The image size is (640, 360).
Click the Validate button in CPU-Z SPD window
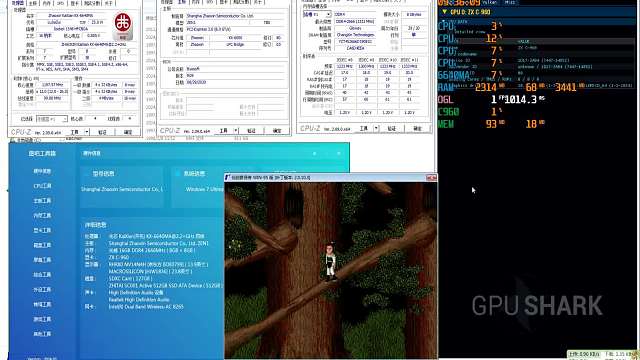(x=391, y=129)
